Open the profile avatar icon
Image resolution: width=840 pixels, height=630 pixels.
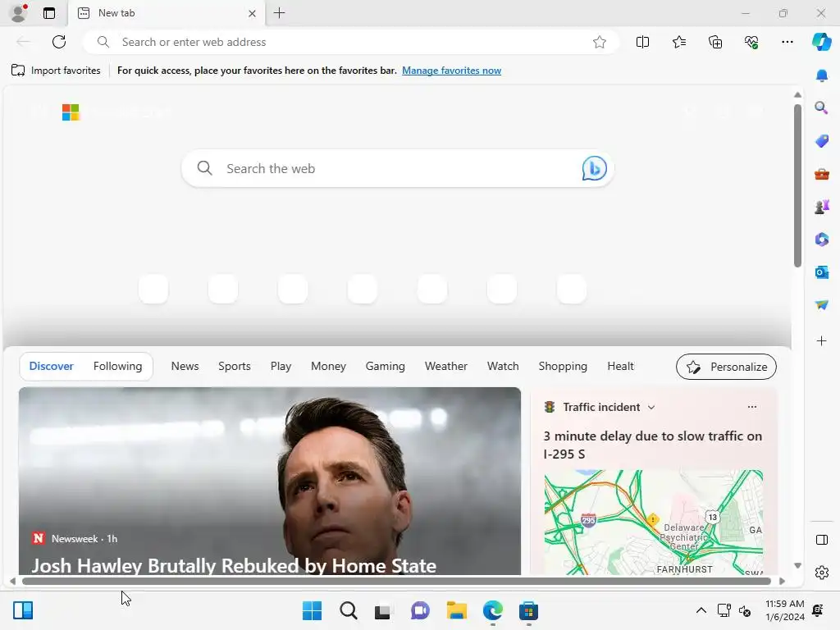coord(19,13)
